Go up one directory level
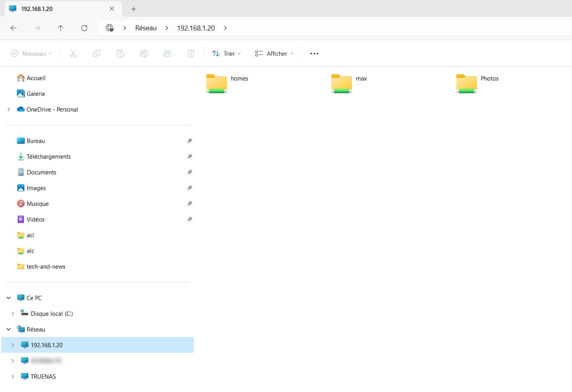Screen dimensions: 572x392 click(61, 28)
